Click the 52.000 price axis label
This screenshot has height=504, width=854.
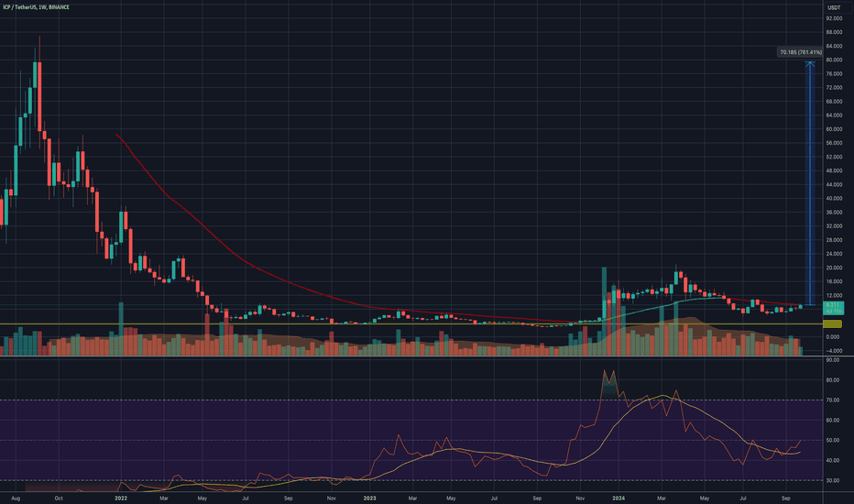click(x=834, y=157)
